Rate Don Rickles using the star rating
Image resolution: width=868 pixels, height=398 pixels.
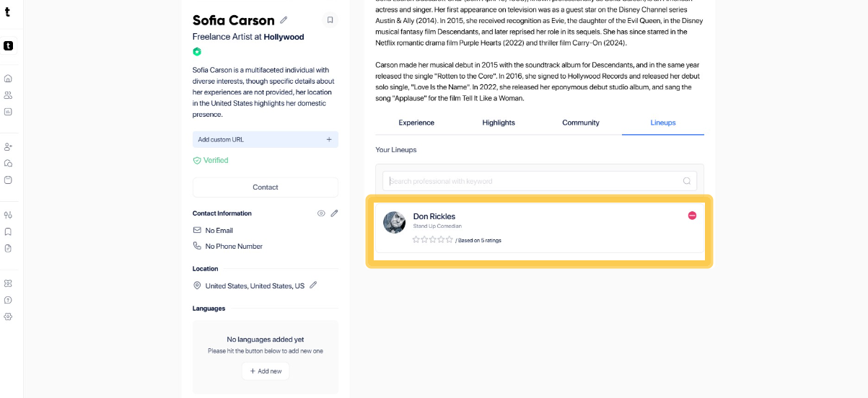(x=432, y=239)
